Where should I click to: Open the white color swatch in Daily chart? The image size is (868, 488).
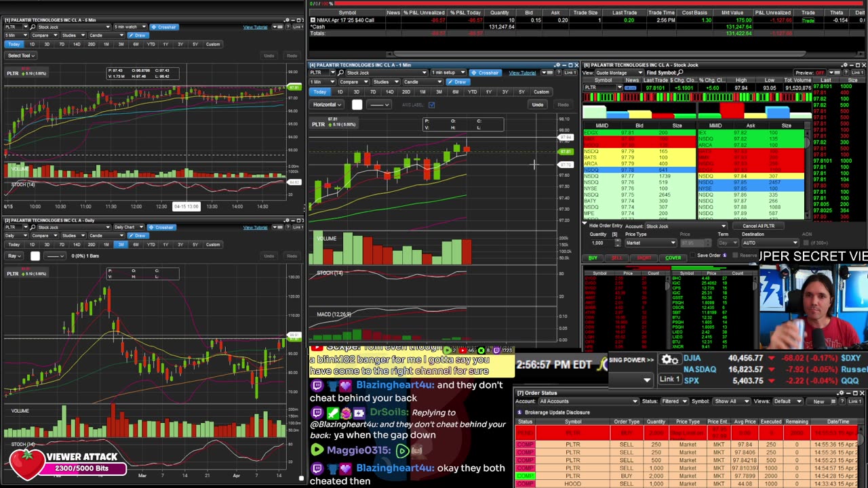tap(35, 256)
